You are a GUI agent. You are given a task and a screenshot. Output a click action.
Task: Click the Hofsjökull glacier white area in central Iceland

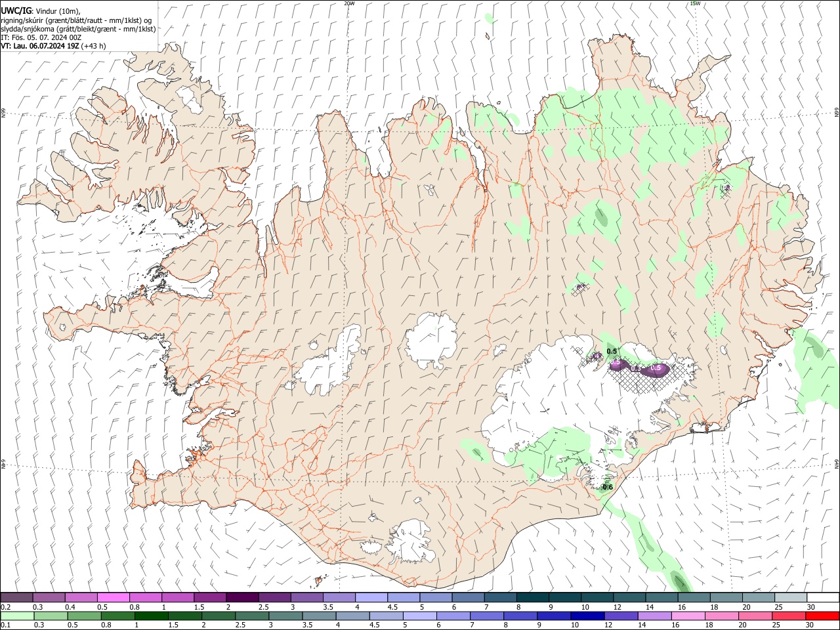coord(431,339)
